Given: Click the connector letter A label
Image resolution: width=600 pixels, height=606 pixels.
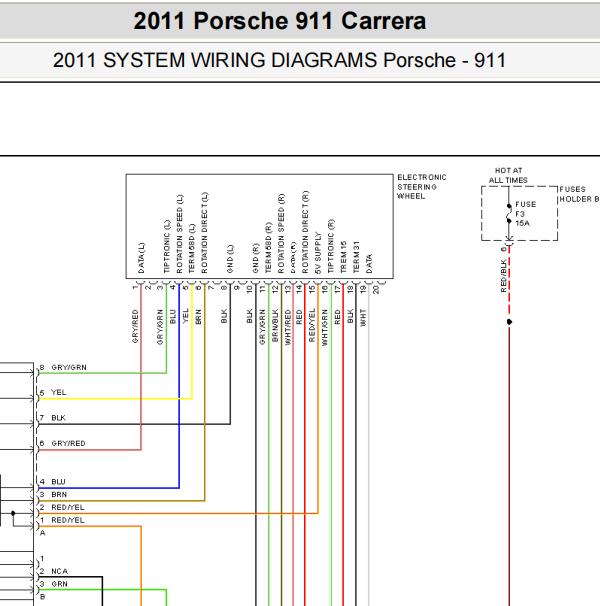Looking at the screenshot, I should (43, 533).
